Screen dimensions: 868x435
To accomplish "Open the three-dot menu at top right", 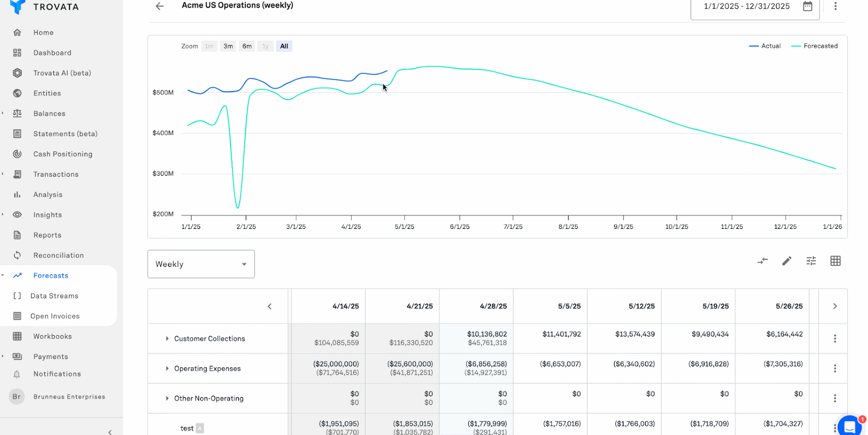I will click(x=835, y=7).
